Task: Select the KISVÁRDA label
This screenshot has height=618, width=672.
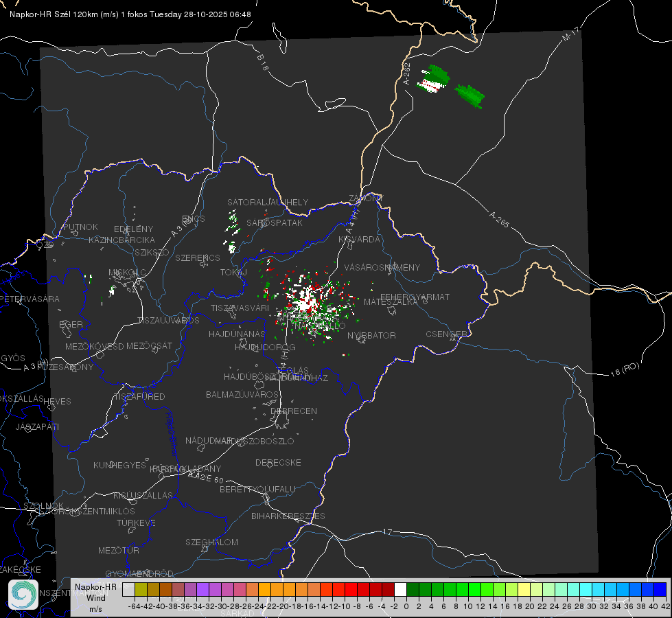Action: point(359,240)
